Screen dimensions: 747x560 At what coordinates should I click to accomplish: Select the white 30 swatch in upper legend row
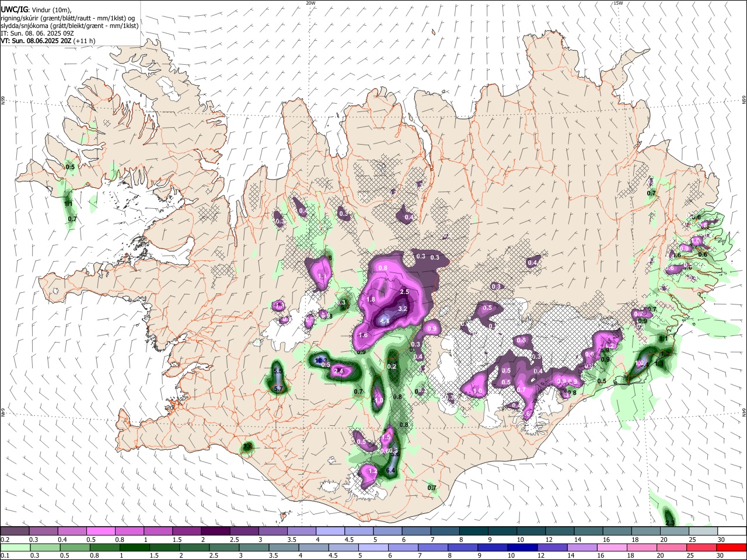tap(732, 531)
